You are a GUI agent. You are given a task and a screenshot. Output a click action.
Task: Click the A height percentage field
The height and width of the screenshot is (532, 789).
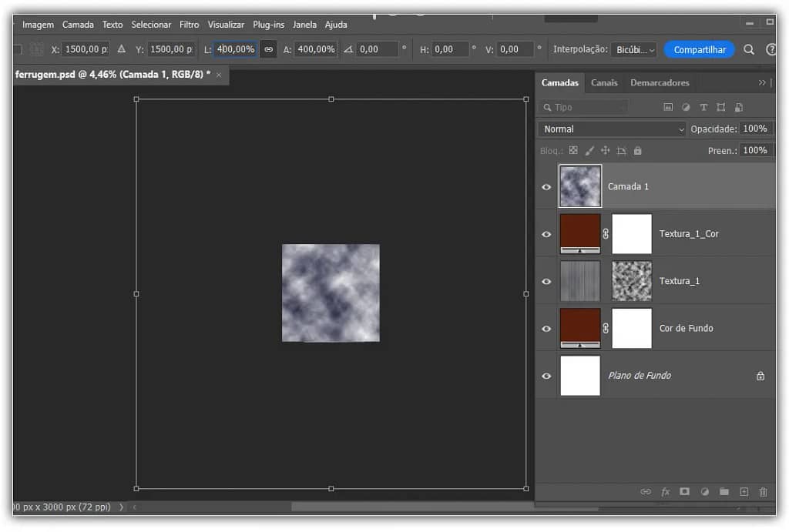click(316, 49)
